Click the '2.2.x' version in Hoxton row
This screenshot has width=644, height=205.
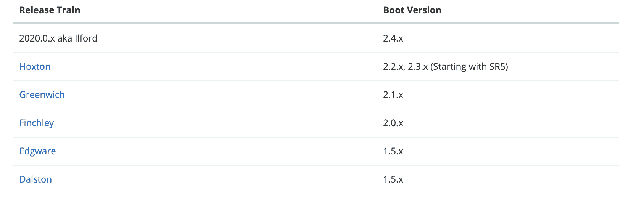click(x=393, y=67)
